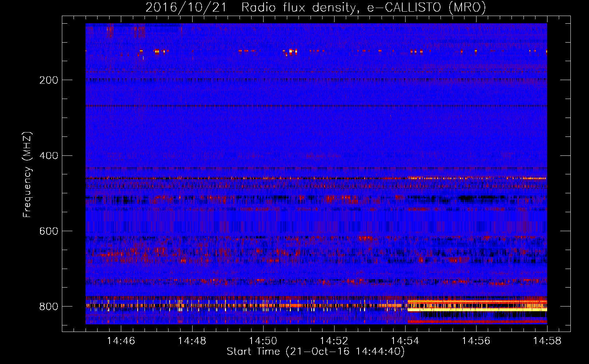
Task: Click the bright yellow band near 800 MHz after 14:54
Action: click(x=477, y=310)
